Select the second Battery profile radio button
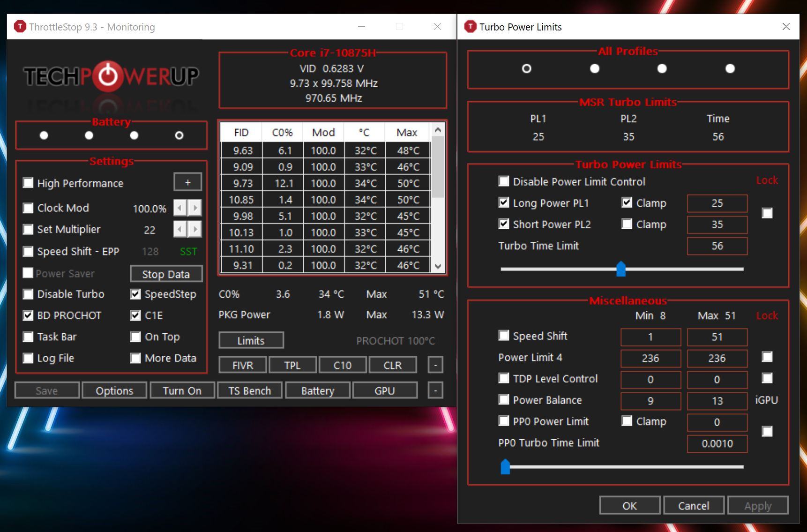 89,135
